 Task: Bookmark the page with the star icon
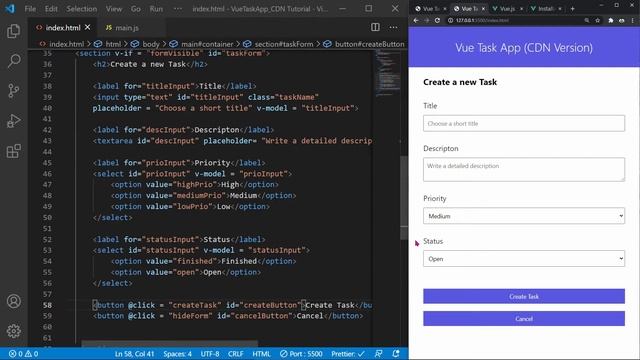[x=598, y=20]
